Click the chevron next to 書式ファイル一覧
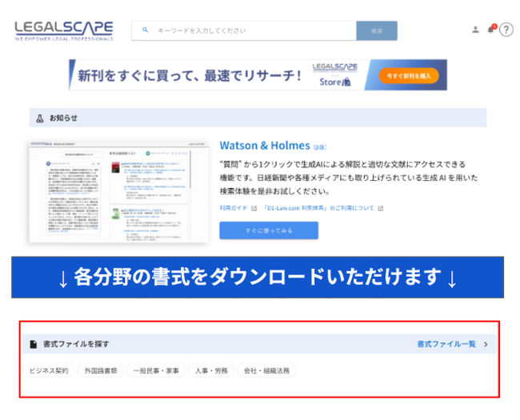The image size is (520, 420). [x=486, y=344]
